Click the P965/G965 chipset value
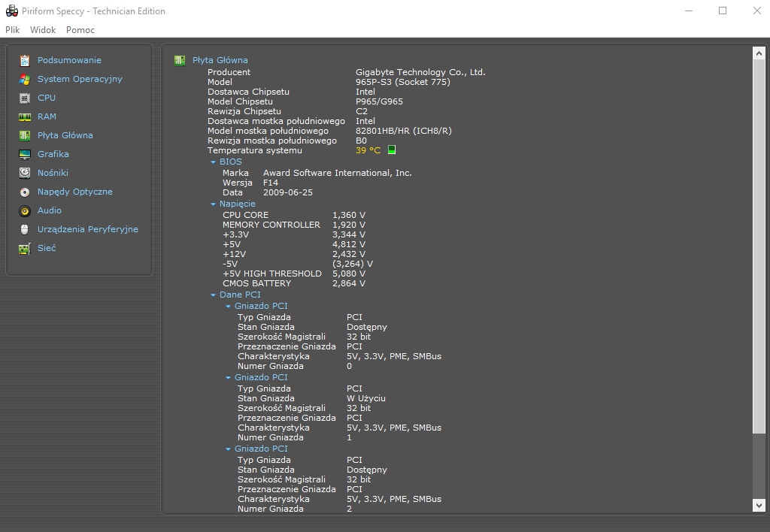Image resolution: width=770 pixels, height=532 pixels. coord(379,101)
